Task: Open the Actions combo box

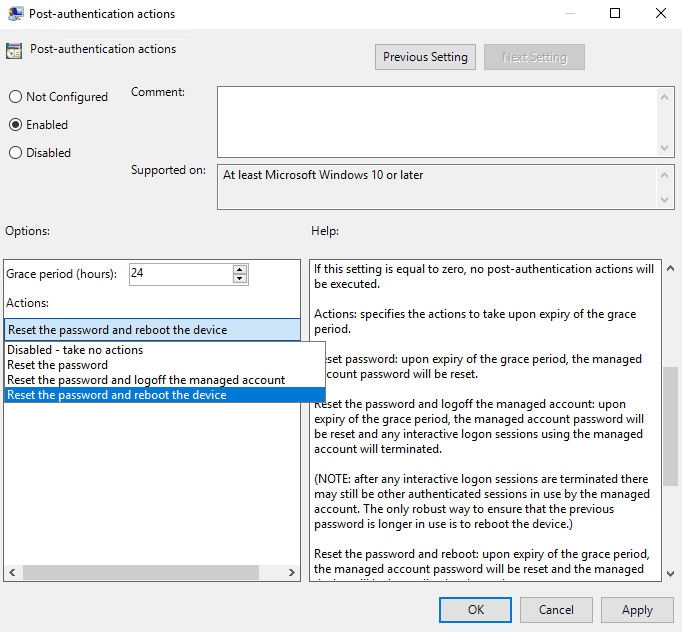Action: point(151,330)
